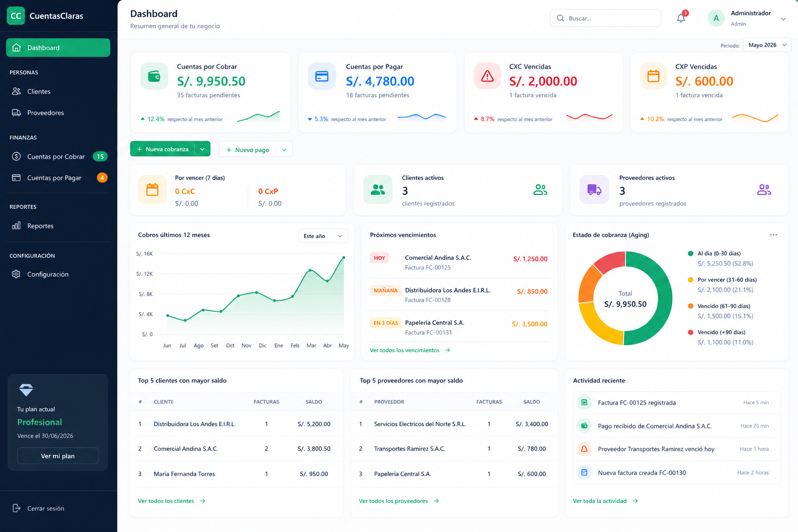Click the Administrador avatar circle
This screenshot has width=798, height=532.
click(x=716, y=18)
